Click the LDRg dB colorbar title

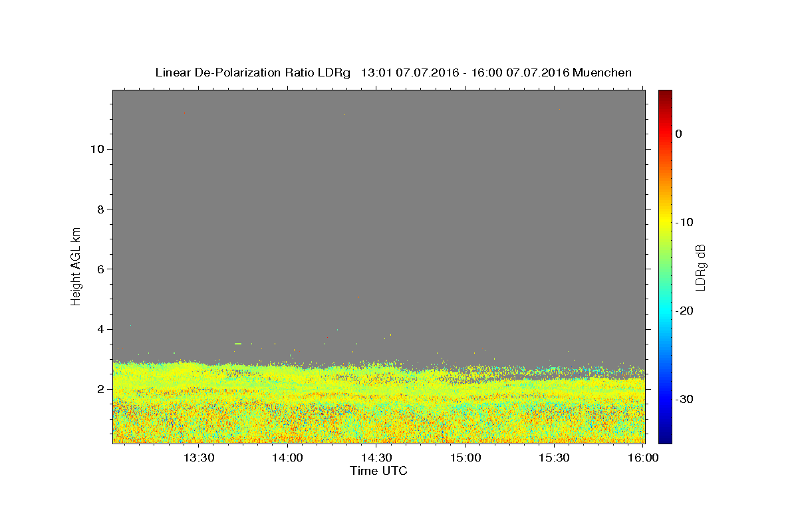pos(700,267)
